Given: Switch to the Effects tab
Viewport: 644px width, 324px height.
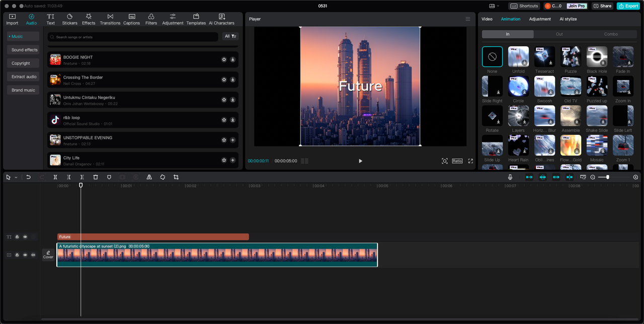Looking at the screenshot, I should pyautogui.click(x=89, y=20).
